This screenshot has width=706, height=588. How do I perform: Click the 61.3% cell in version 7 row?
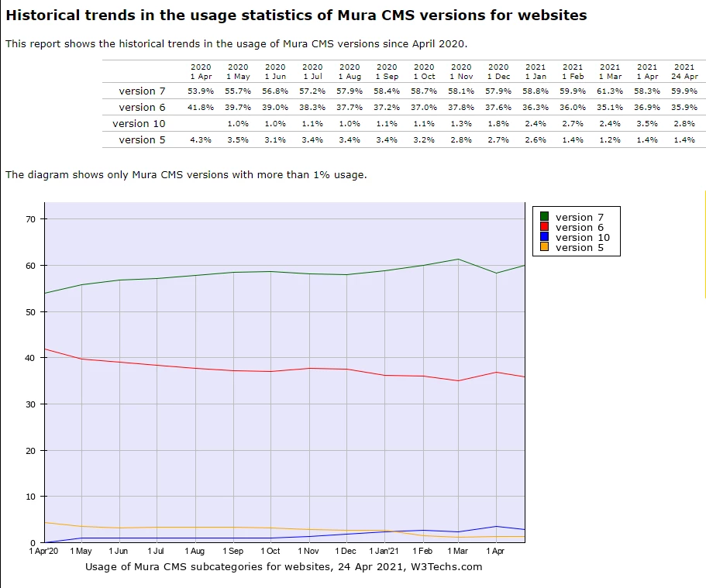click(x=610, y=91)
